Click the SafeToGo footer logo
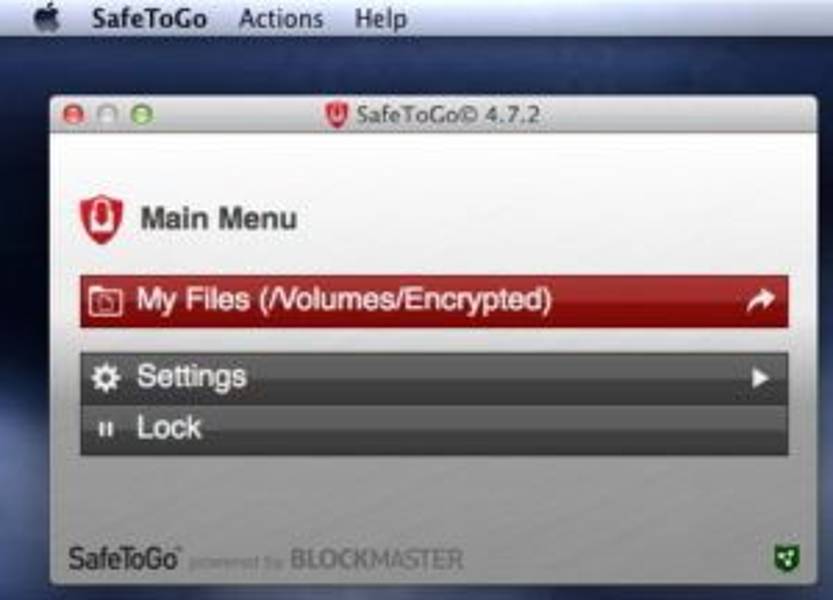 (124, 559)
